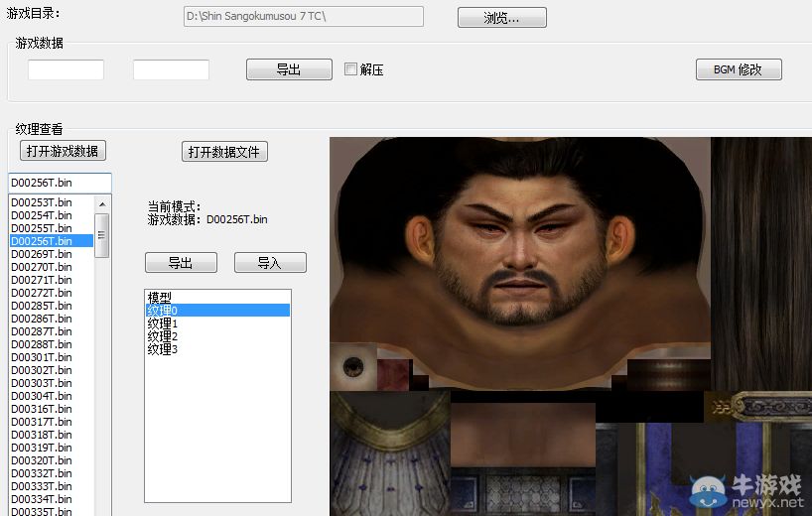The image size is (812, 516).
Task: Click 导出 button in game data section
Action: coord(289,69)
